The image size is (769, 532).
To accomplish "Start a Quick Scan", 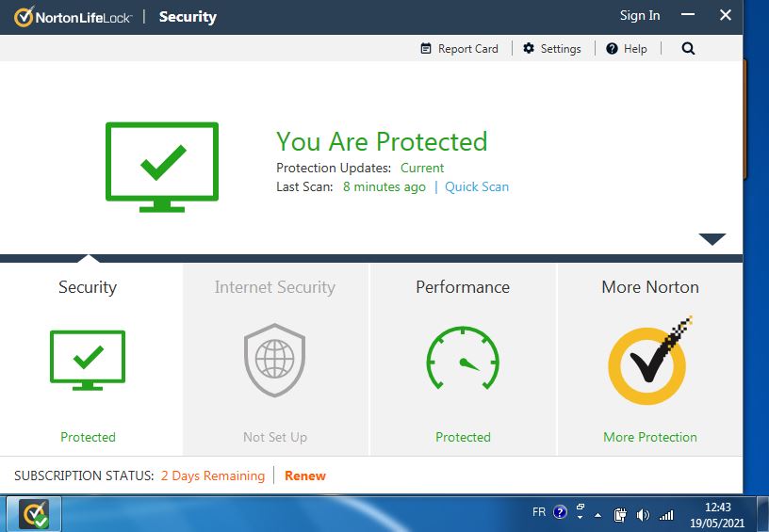I will pos(477,186).
